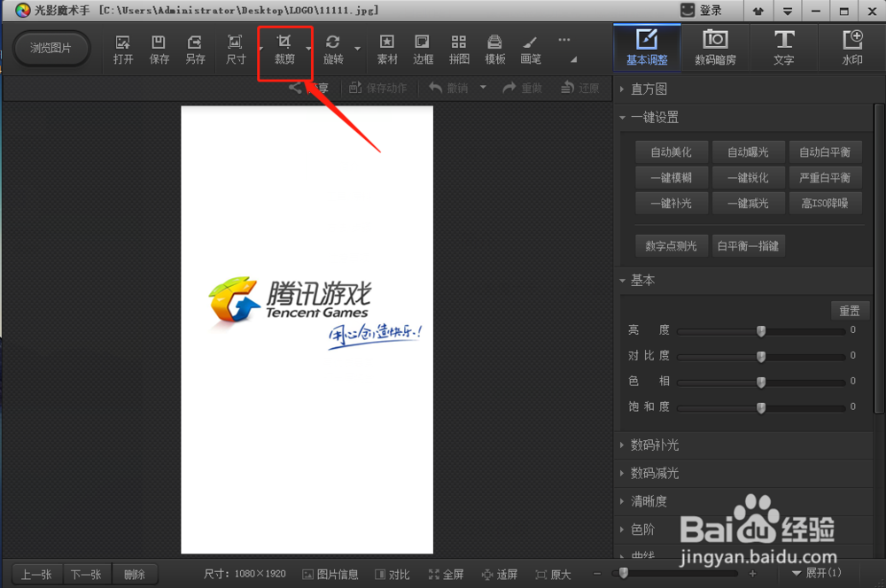886x588 pixels.
Task: Enter 全屏 fullscreen mode
Action: click(447, 575)
